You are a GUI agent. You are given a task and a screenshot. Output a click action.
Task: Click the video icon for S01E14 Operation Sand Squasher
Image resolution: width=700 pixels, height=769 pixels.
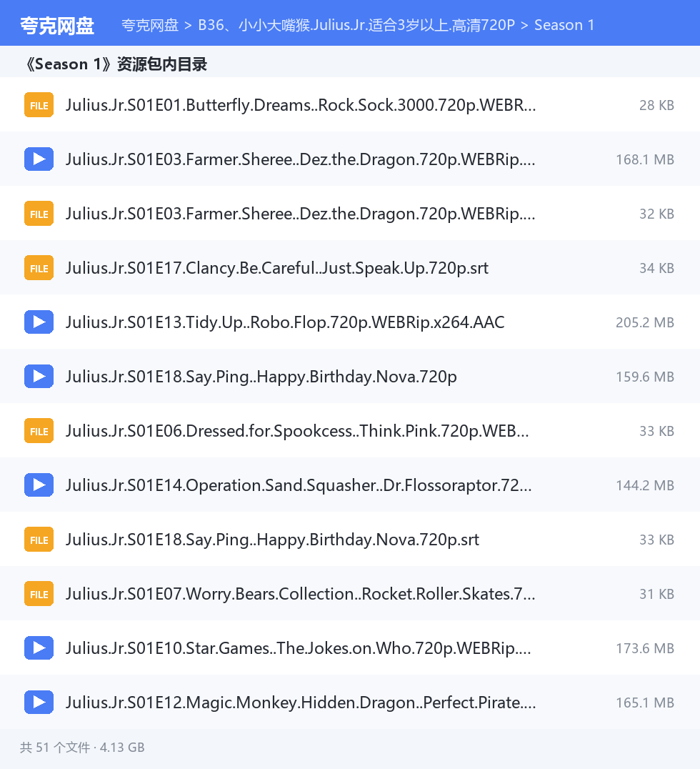click(39, 485)
